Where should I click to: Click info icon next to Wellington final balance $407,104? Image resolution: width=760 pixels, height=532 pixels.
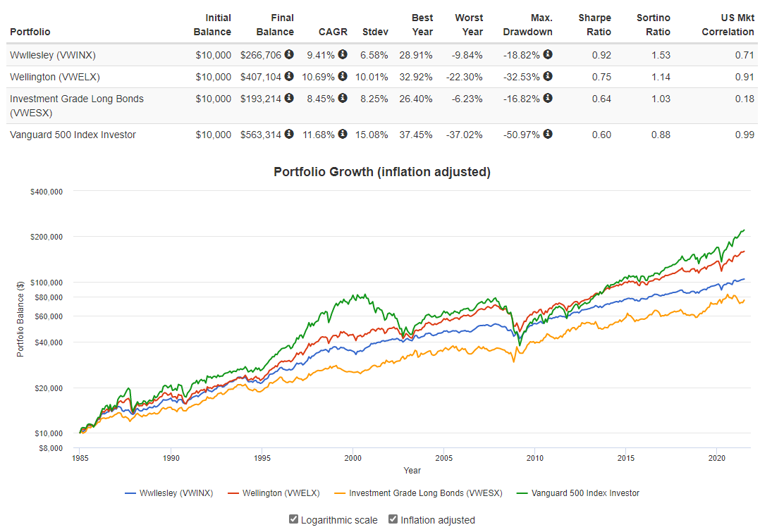tap(289, 76)
